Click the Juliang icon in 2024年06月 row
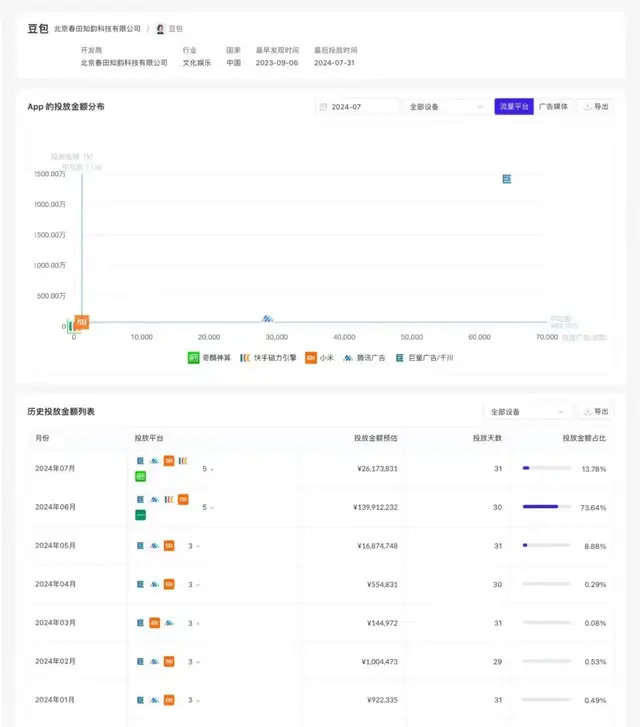640x727 pixels. coord(140,499)
